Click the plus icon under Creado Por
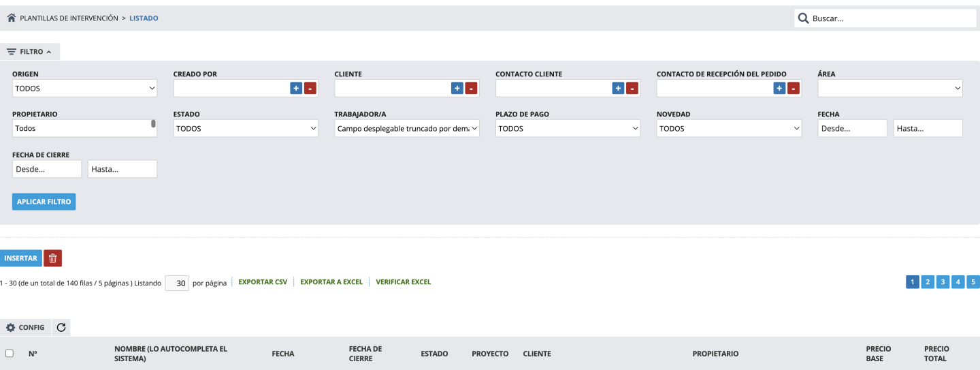Viewport: 980px width, 370px height. pos(296,89)
